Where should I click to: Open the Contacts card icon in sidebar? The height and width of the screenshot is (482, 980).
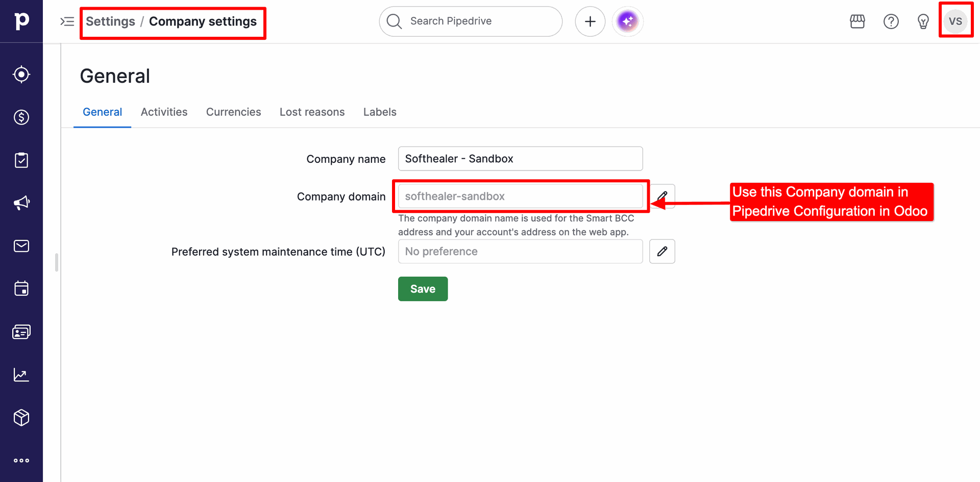point(21,332)
